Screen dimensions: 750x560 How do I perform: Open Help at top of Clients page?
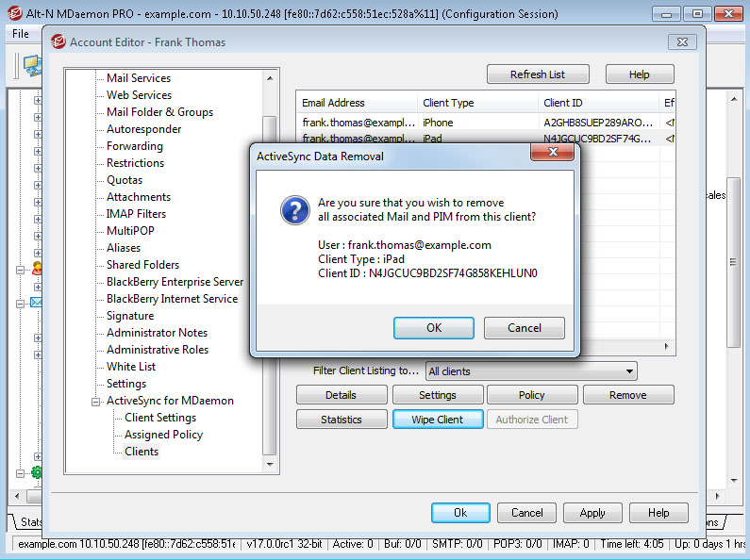pos(640,74)
